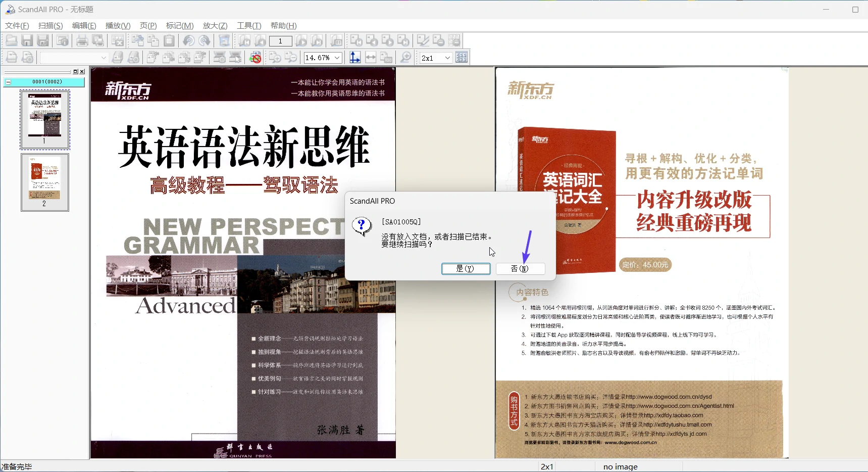Open the 2x1 layout dropdown
The image size is (868, 472).
click(x=447, y=58)
